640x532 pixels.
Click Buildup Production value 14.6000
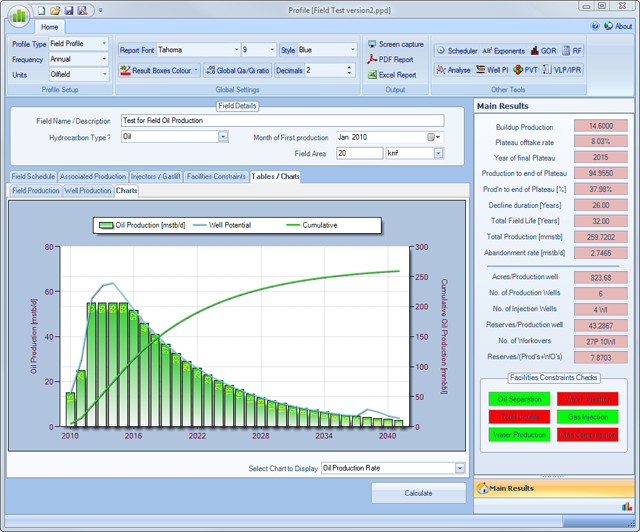pyautogui.click(x=600, y=126)
